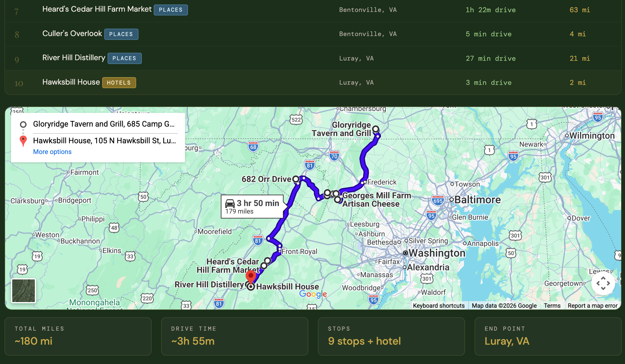Open the map Terms link
Screen dimensions: 625x364
tap(552, 306)
